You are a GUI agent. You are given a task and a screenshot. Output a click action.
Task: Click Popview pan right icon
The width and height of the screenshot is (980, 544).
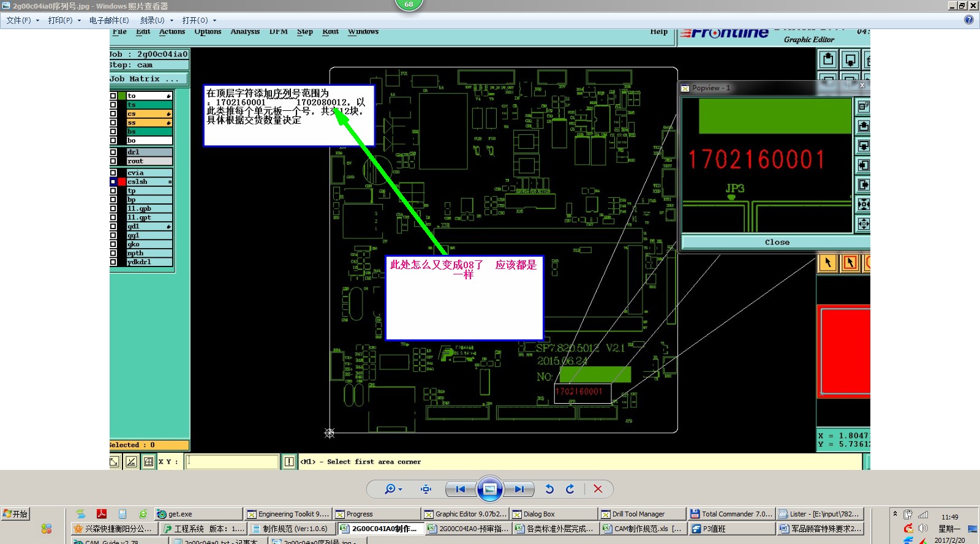coord(863,185)
